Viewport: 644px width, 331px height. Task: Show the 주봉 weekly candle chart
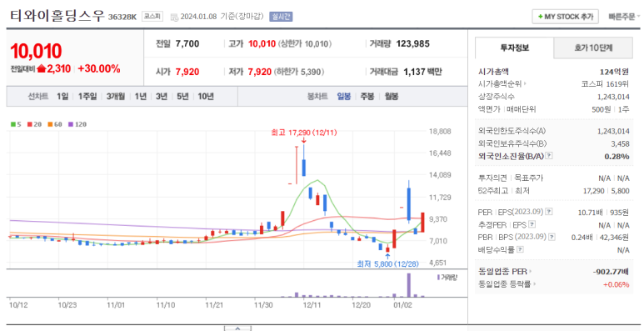click(367, 97)
